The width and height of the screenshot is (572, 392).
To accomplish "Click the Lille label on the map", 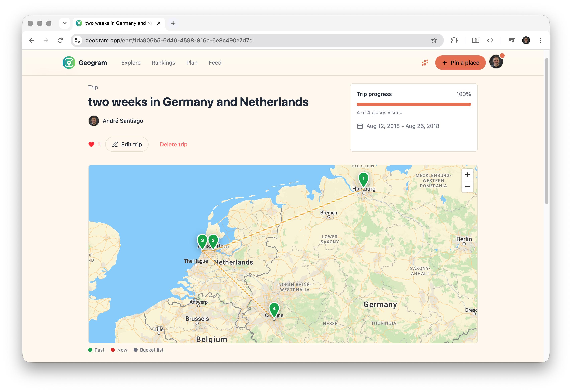I will 159,329.
